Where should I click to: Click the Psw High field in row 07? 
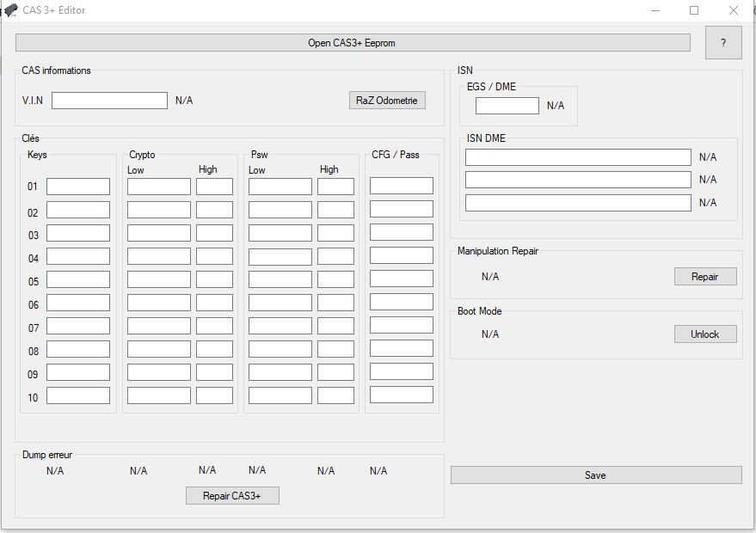coord(336,325)
